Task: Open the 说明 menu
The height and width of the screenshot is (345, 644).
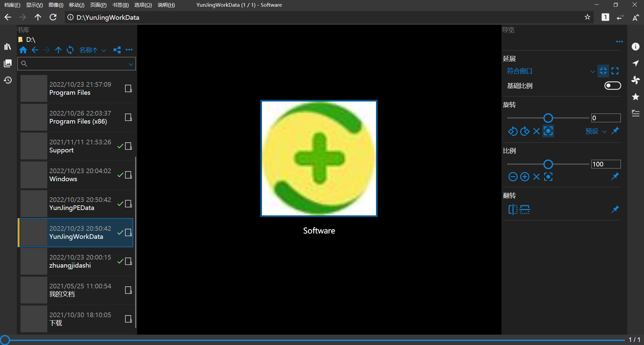Action: pos(166,5)
